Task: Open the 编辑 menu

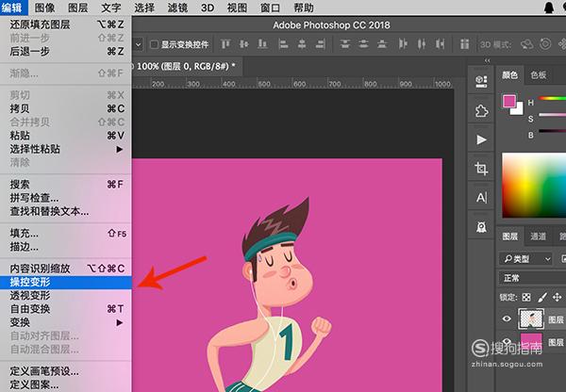Action: point(14,8)
